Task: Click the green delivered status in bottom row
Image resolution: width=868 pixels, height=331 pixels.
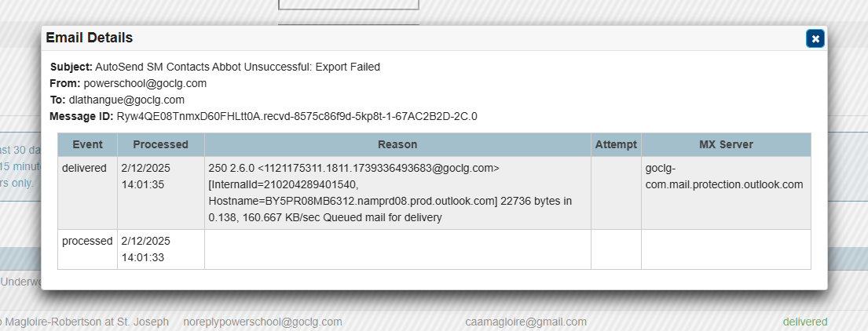Action: [805, 322]
